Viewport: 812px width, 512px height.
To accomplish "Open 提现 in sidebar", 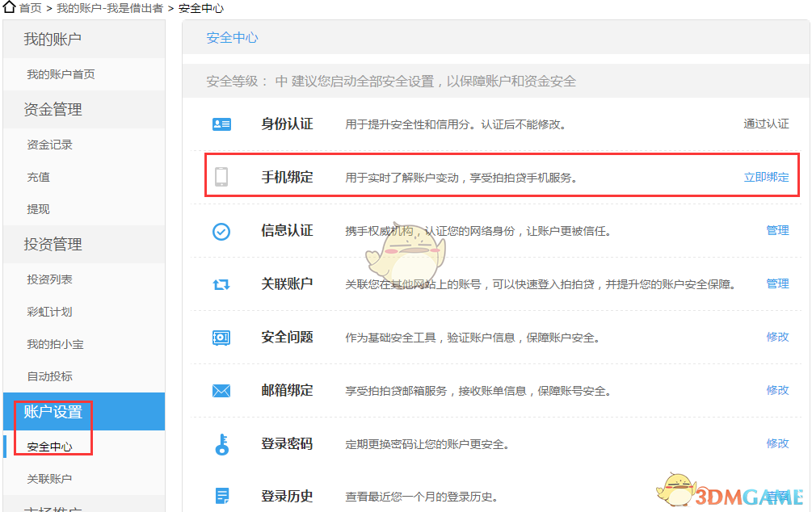I will tap(38, 209).
